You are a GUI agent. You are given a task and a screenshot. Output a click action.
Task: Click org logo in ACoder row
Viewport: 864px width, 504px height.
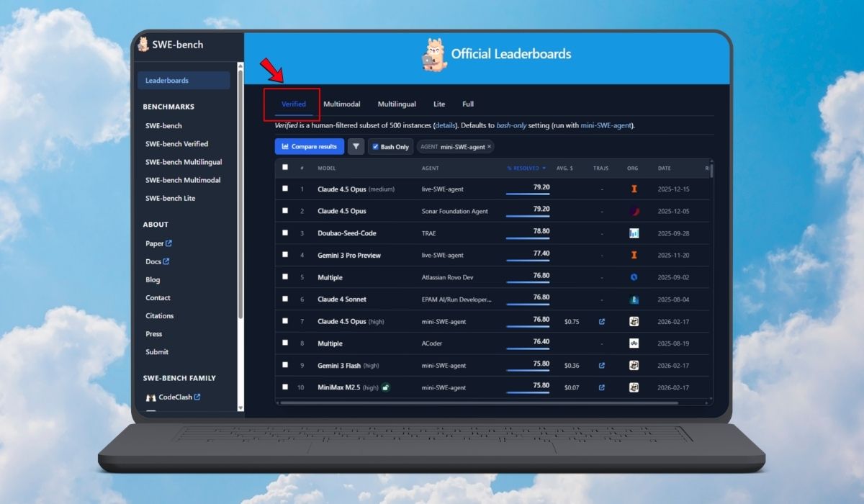click(634, 343)
